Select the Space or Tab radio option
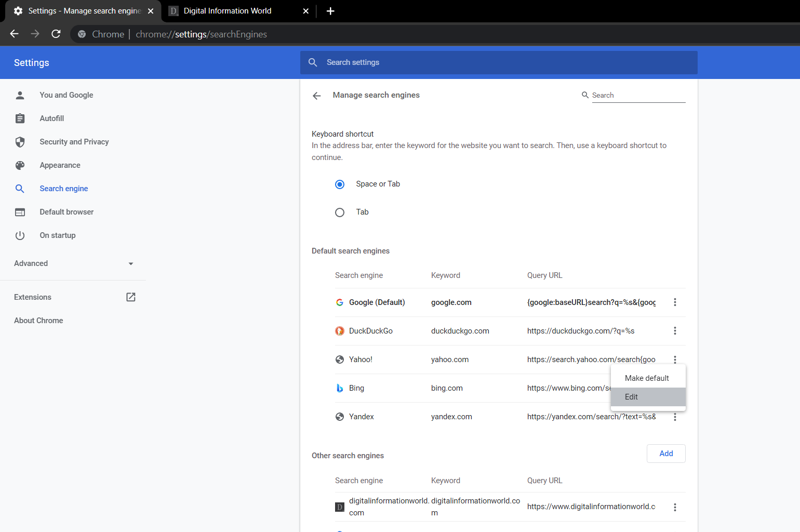Screen dimensions: 800x532 [340, 184]
